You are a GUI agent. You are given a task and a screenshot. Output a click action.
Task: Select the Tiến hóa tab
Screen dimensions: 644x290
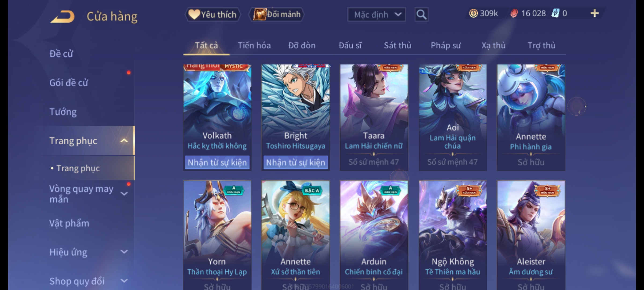click(254, 46)
